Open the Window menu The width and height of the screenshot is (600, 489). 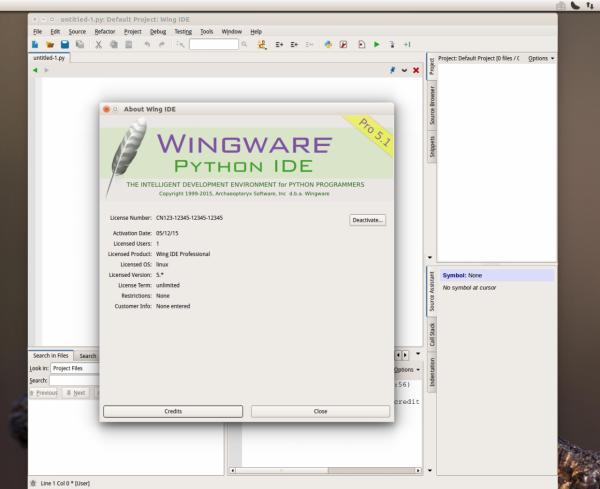(x=232, y=32)
